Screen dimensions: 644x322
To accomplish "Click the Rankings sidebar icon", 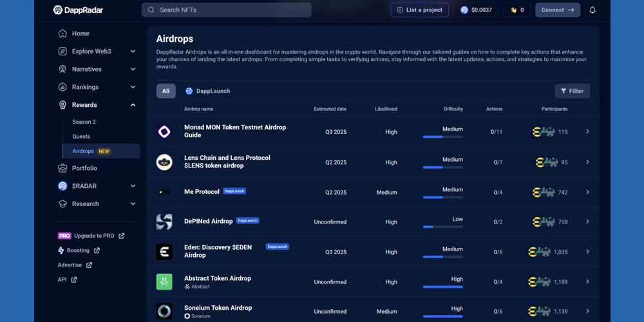I will click(62, 87).
